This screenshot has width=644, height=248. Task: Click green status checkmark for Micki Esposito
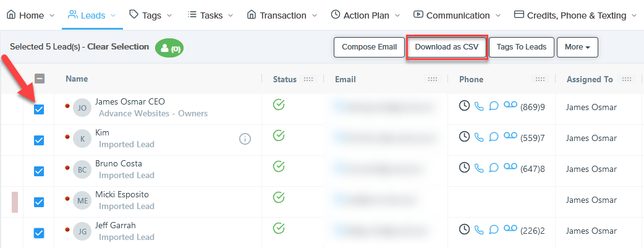click(x=279, y=197)
